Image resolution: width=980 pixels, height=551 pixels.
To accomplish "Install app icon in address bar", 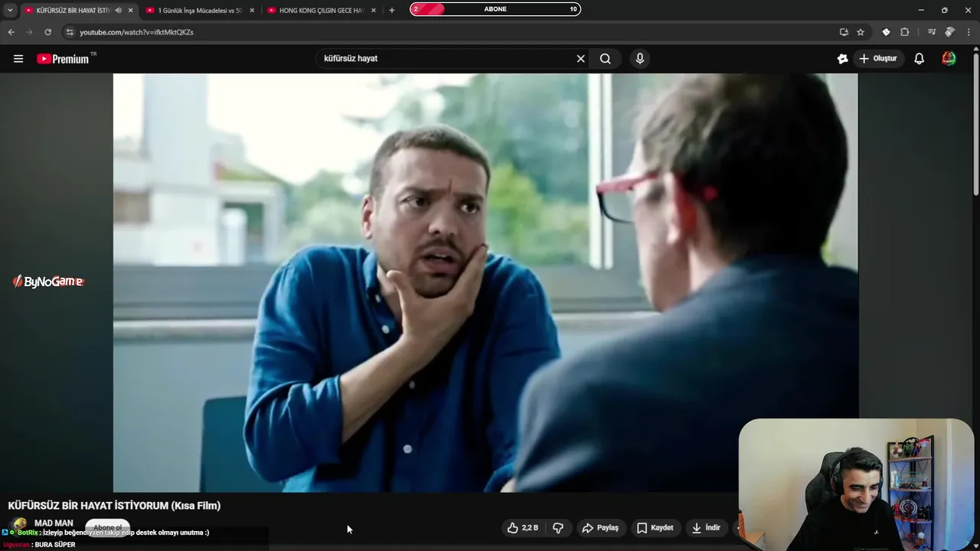I will point(844,32).
